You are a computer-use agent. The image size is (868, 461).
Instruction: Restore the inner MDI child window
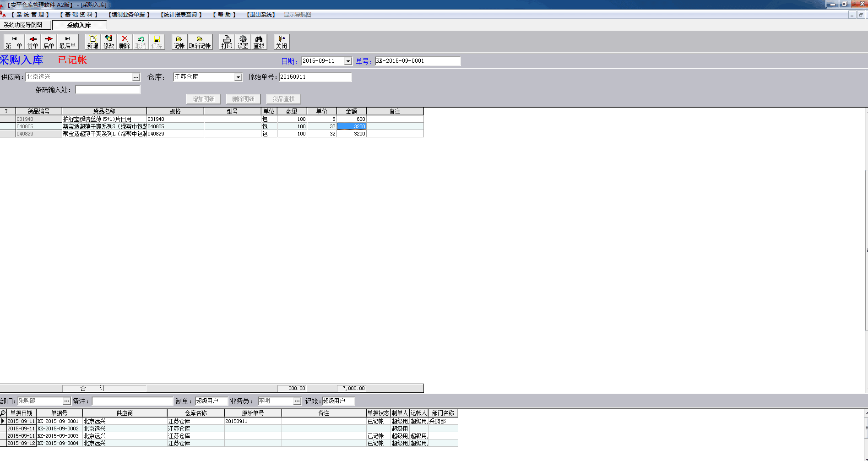pyautogui.click(x=861, y=15)
